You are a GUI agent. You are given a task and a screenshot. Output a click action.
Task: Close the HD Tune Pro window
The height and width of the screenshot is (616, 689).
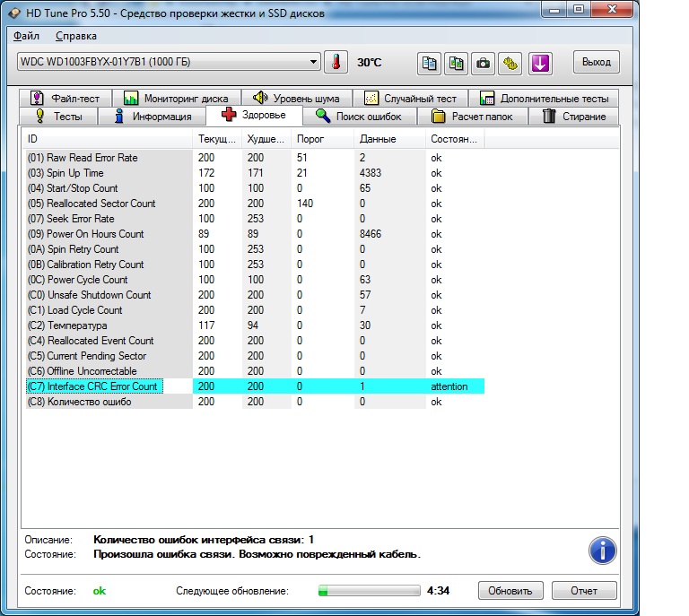(612, 10)
